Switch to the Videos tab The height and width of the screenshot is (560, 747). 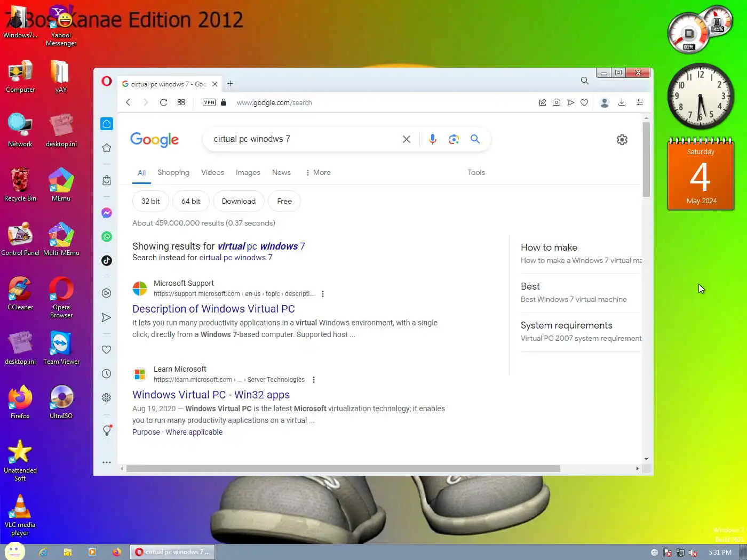coord(212,172)
